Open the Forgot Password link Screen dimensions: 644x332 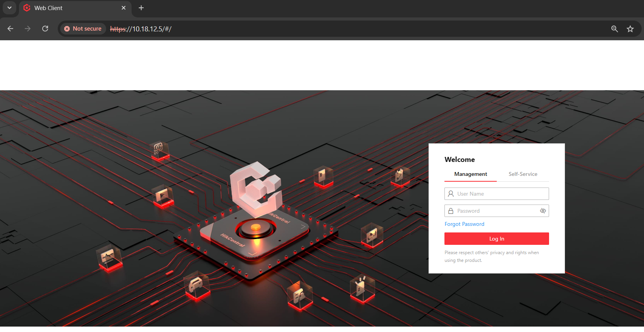click(x=464, y=224)
